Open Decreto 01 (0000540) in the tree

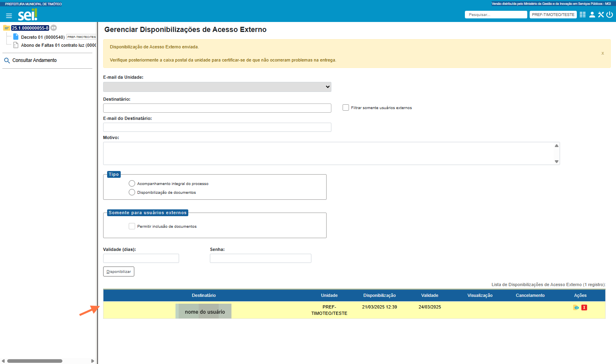[x=43, y=37]
